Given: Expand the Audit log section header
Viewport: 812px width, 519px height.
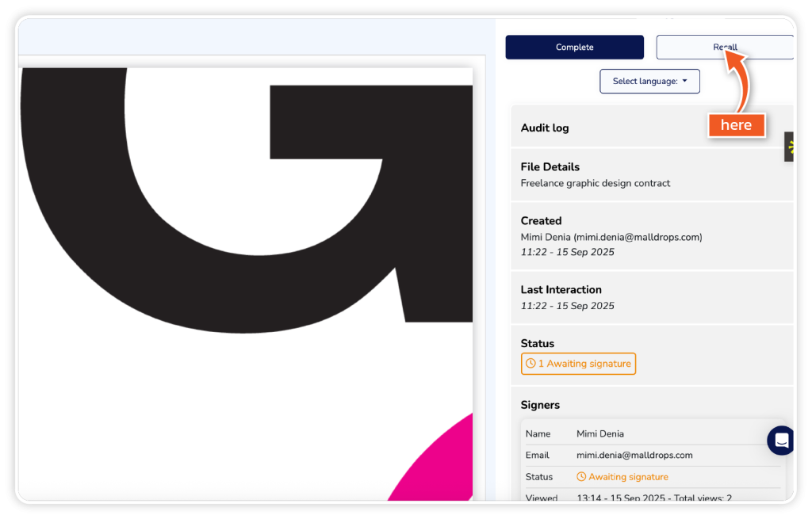Looking at the screenshot, I should [x=545, y=128].
